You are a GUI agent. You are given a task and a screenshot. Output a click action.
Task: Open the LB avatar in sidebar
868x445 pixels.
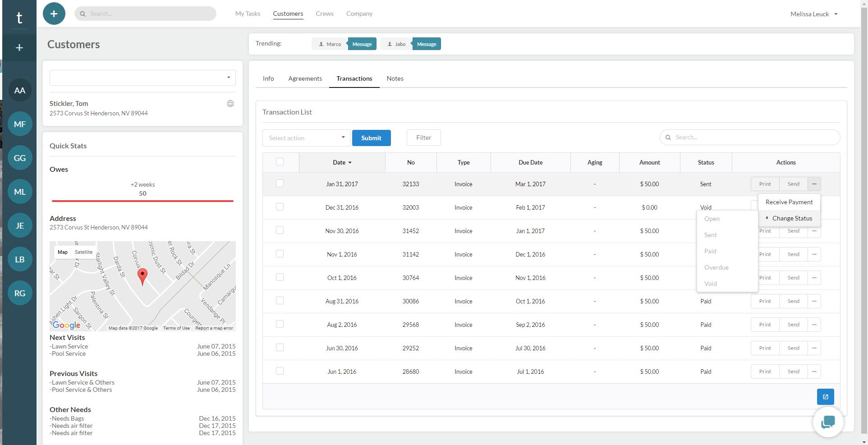click(x=20, y=259)
